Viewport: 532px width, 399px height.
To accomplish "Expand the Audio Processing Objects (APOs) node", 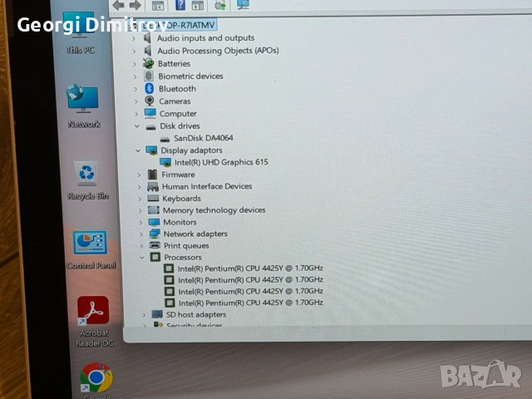I will point(134,52).
